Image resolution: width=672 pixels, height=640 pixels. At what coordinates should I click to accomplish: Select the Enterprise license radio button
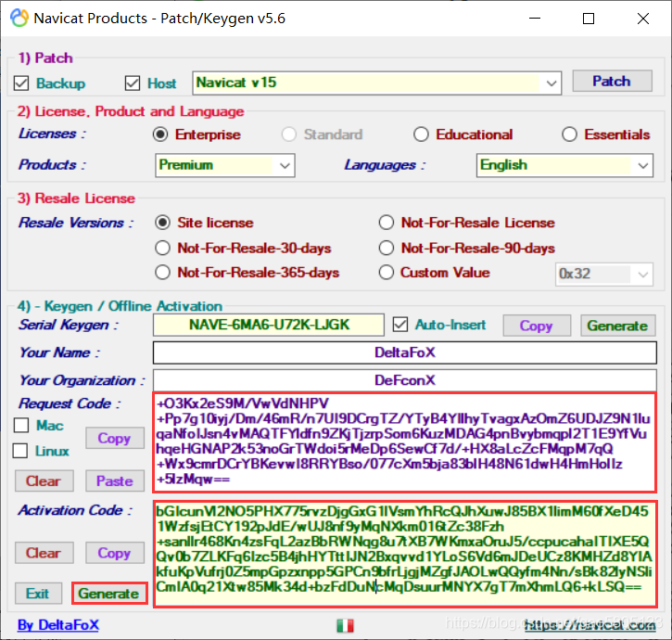(160, 134)
